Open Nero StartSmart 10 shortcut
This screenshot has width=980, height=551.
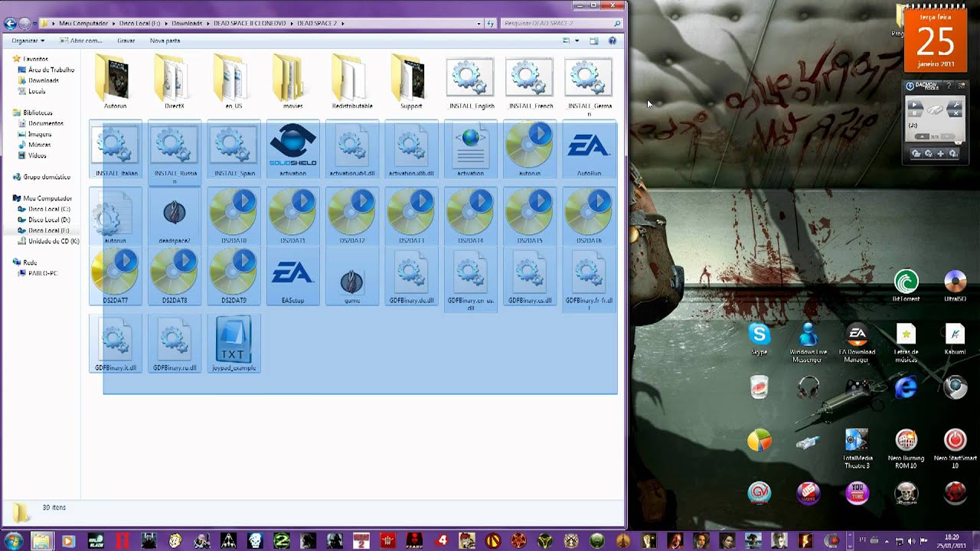tap(955, 448)
